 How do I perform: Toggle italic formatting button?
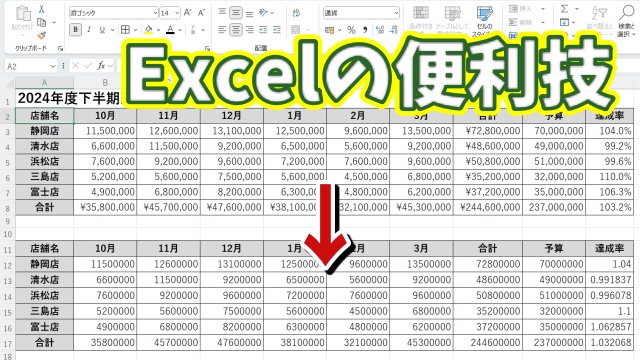[x=89, y=30]
